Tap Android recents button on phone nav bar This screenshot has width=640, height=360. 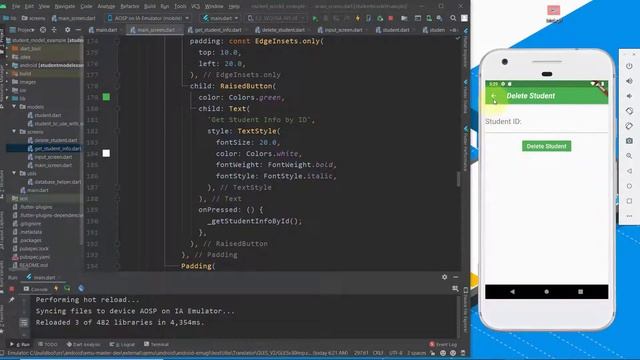pos(580,292)
